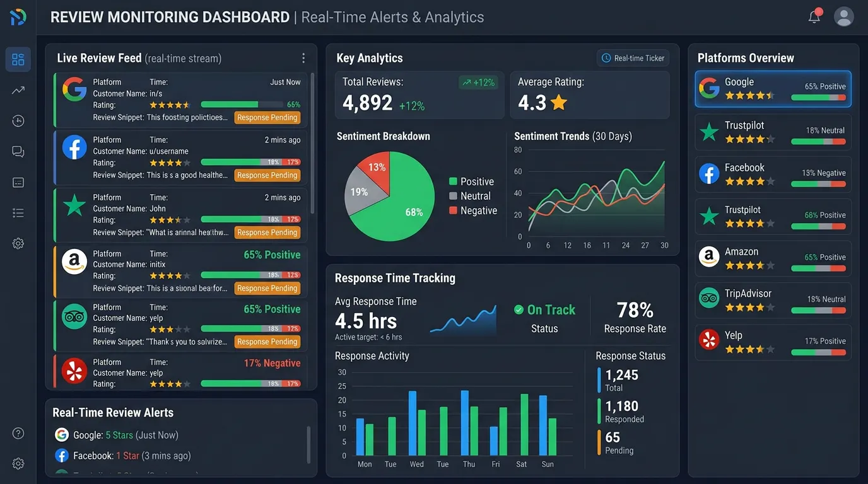Screen dimensions: 868x484
Task: Click TripAdvisor logo in Platforms Overview card
Action: (710, 297)
